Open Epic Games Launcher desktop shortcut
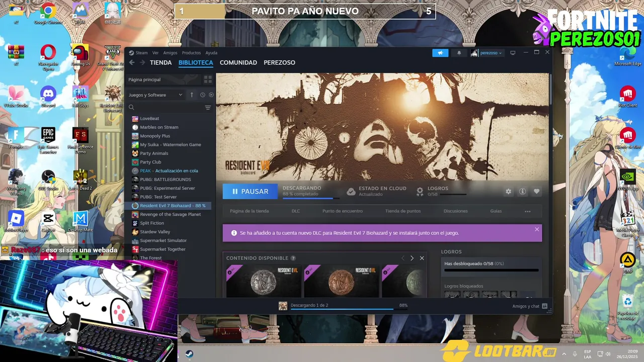Viewport: 644px width, 362px height. (x=48, y=140)
